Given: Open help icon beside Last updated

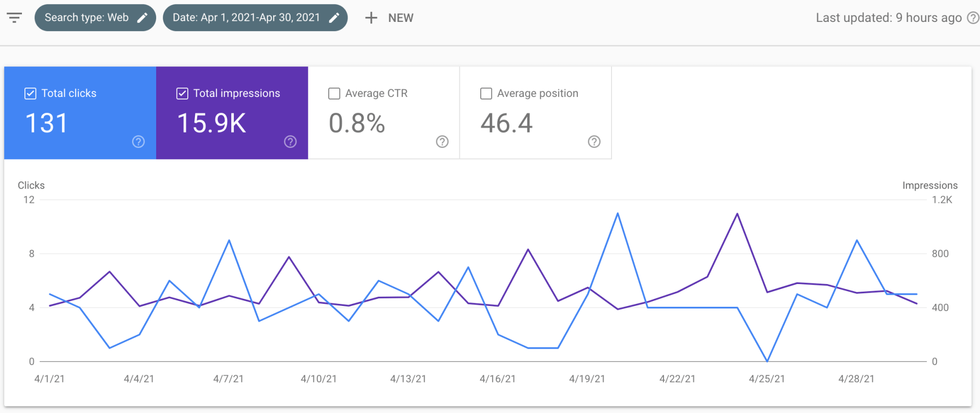Looking at the screenshot, I should tap(973, 18).
